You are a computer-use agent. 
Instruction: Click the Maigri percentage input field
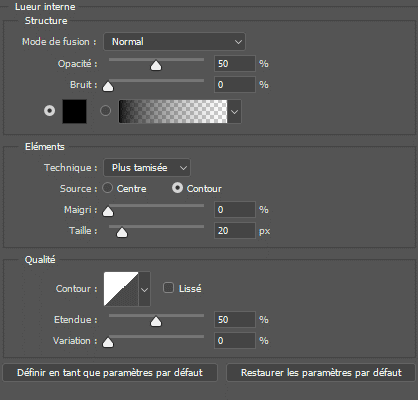point(235,210)
